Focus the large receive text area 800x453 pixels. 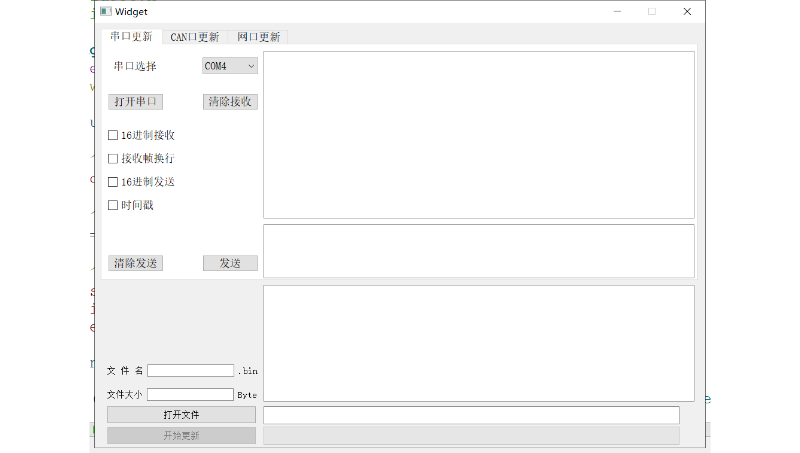(x=479, y=135)
